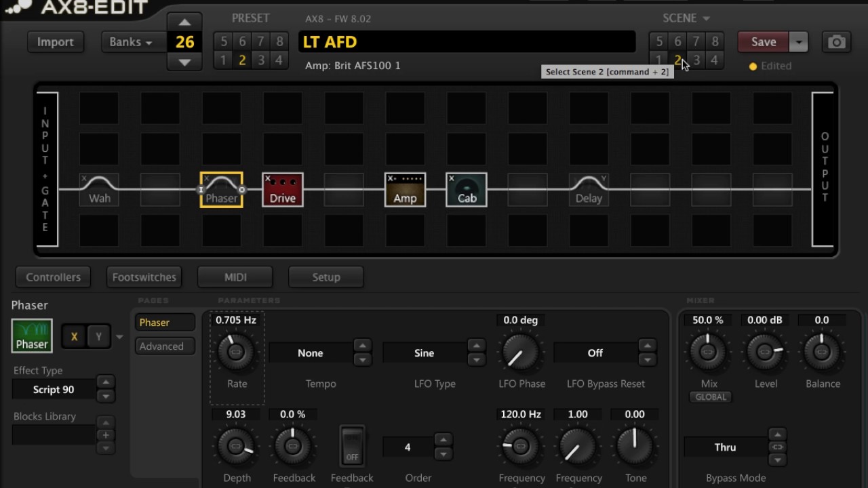This screenshot has width=868, height=488.
Task: Open the Tempo None selector
Action: coord(311,353)
